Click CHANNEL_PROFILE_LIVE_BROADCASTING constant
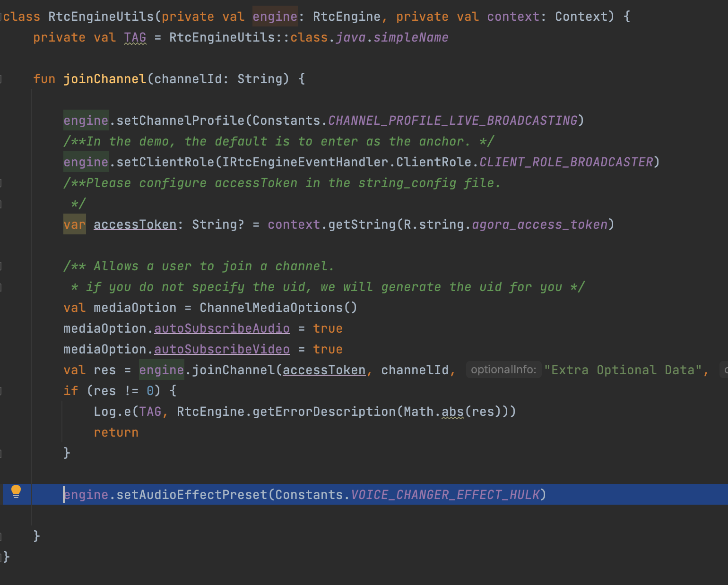Image resolution: width=728 pixels, height=585 pixels. pos(452,120)
